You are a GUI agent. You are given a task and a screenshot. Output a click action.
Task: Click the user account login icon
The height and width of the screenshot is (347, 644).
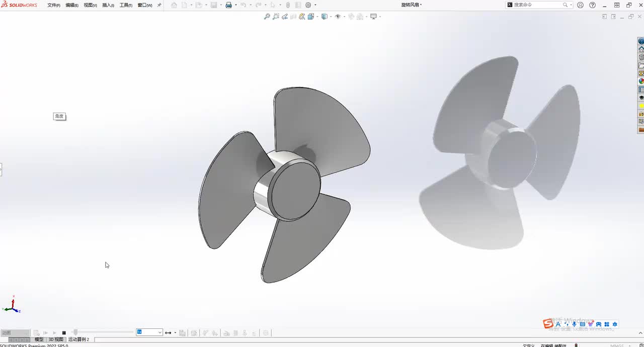(581, 5)
